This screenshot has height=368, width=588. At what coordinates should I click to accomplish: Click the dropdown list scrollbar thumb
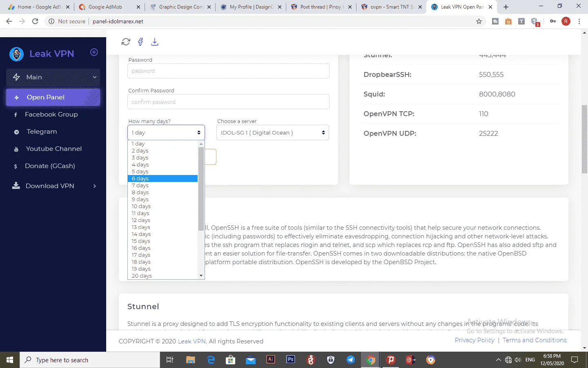(x=201, y=188)
